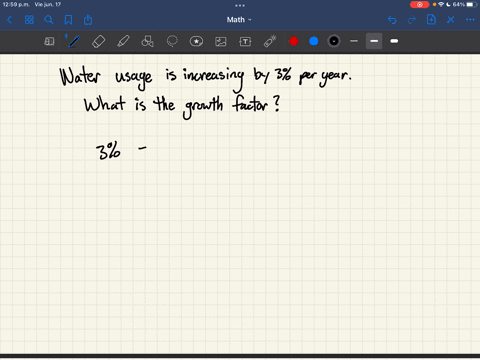Go back using the left chevron
Image resolution: width=480 pixels, height=360 pixels.
(9, 20)
